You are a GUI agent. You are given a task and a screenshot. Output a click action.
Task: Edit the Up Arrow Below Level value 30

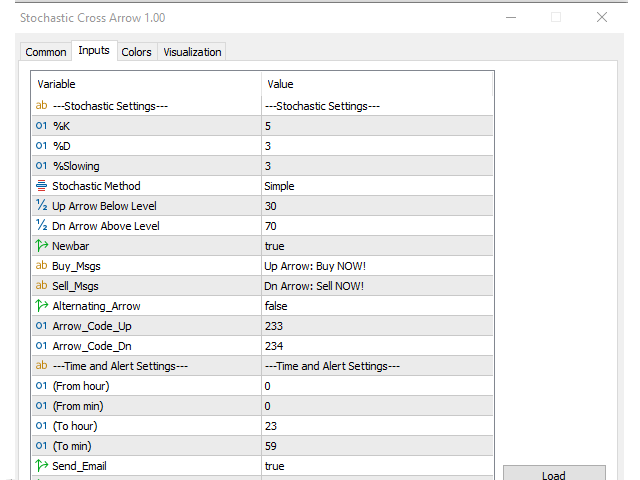[377, 206]
